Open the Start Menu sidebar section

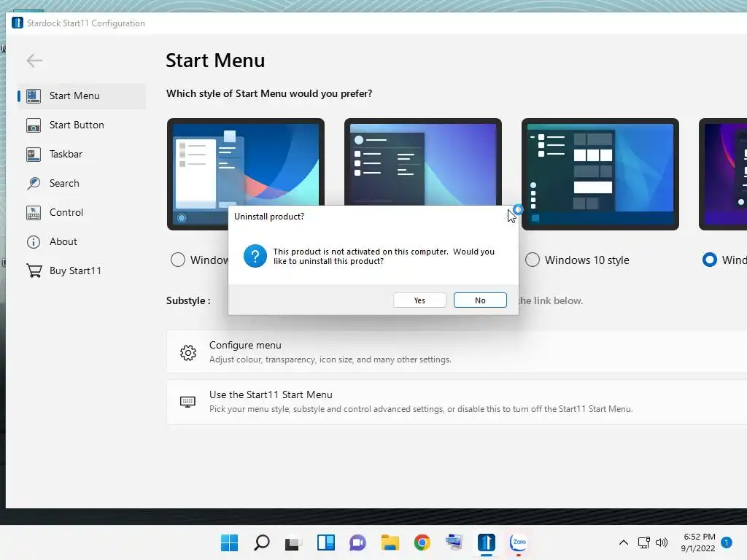point(82,96)
